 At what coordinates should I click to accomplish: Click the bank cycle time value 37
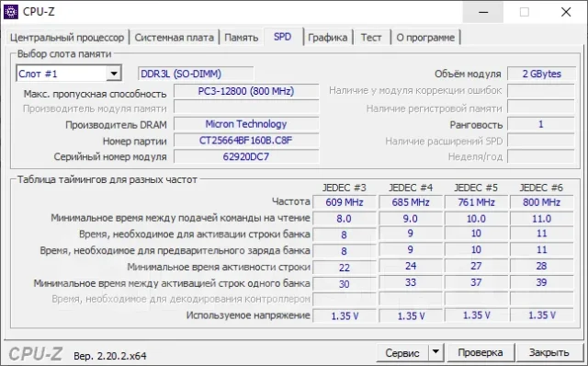(476, 282)
